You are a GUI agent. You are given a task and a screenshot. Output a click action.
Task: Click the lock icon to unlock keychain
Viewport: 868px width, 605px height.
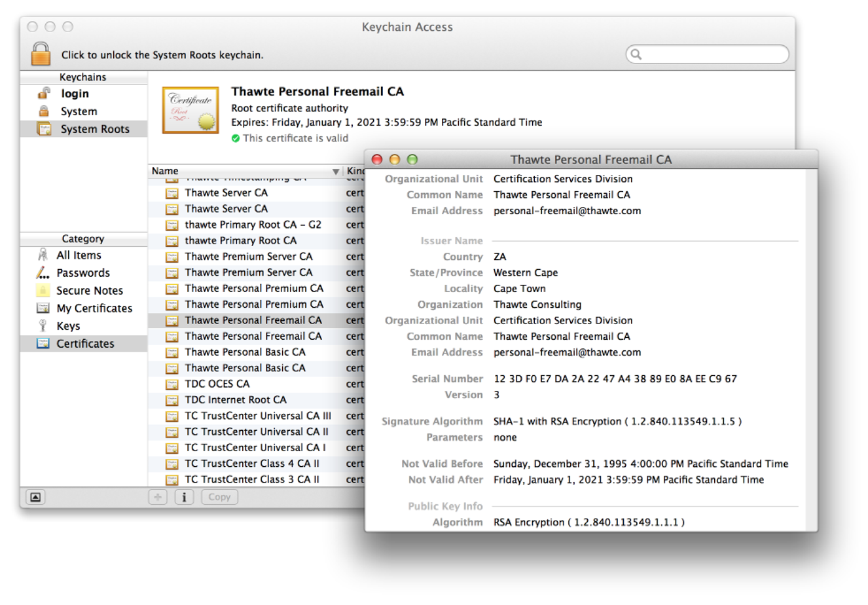[x=41, y=54]
